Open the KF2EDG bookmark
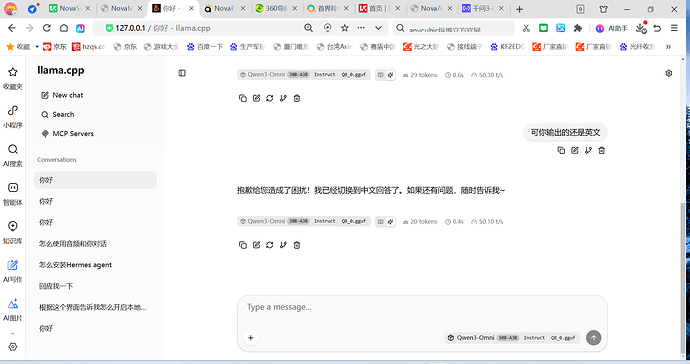Viewport: 690px width, 364px height. (507, 47)
